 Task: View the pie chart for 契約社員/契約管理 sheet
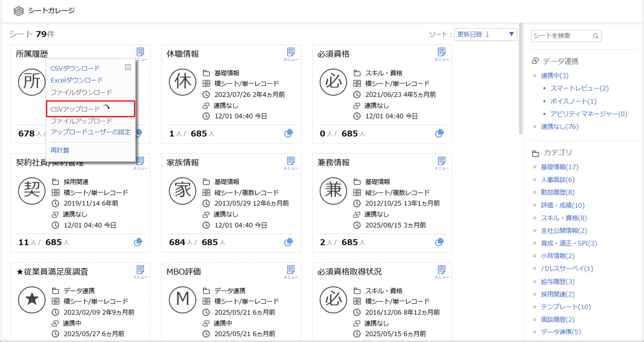pos(138,242)
